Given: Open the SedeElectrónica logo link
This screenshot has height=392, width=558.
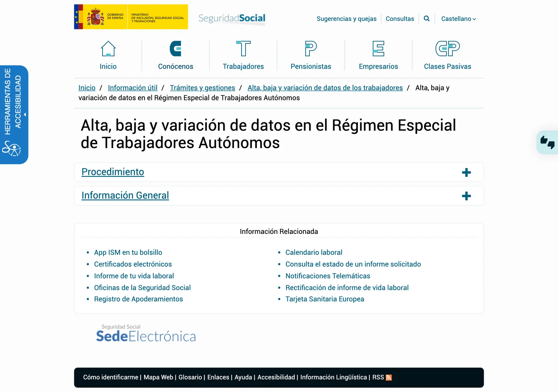Looking at the screenshot, I should 146,333.
